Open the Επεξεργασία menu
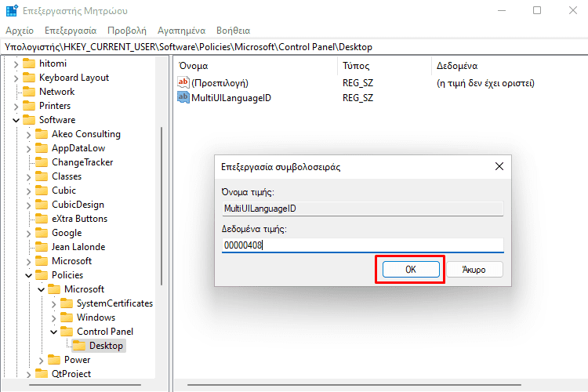Viewport: 588px width, 392px height. click(x=71, y=31)
